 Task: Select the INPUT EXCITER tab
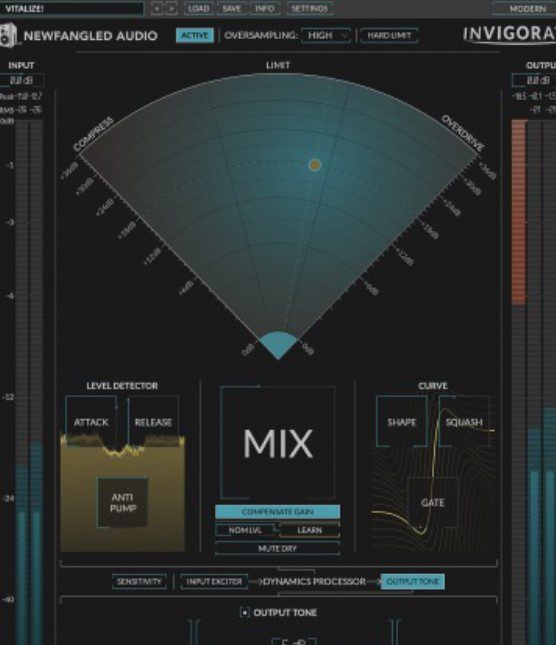pyautogui.click(x=214, y=582)
